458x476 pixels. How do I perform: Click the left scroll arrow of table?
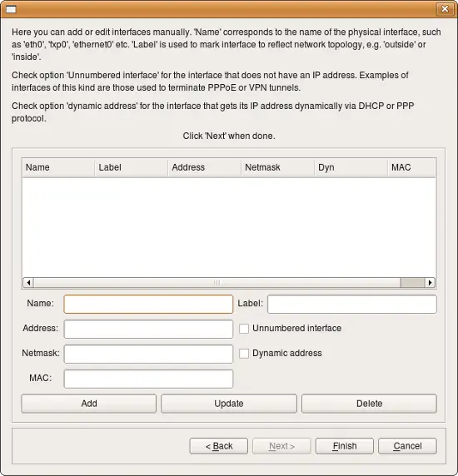tap(28, 283)
